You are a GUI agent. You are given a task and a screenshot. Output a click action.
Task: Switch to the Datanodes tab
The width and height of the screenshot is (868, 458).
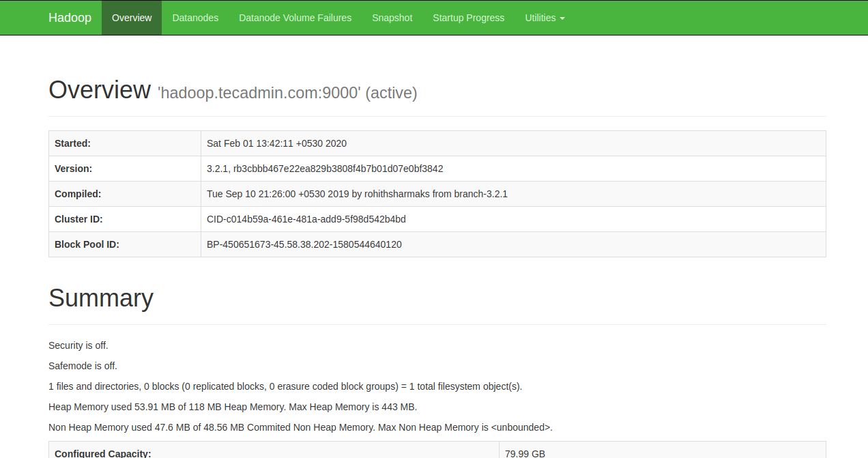(195, 18)
